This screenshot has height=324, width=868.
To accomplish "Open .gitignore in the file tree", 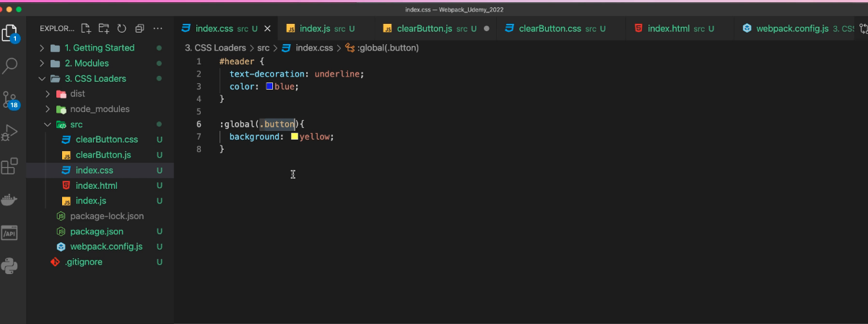I will 100,262.
